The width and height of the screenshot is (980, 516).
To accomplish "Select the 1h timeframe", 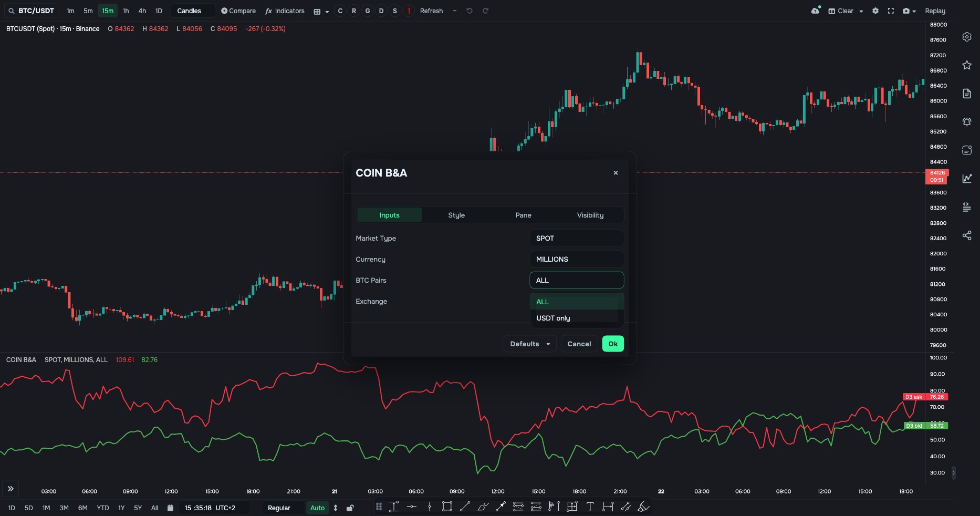I will click(x=126, y=11).
